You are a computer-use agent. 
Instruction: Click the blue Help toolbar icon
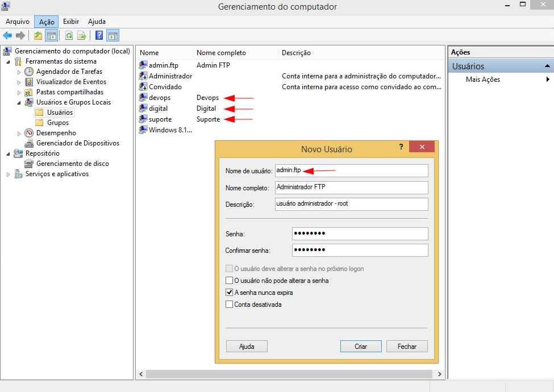pos(99,36)
